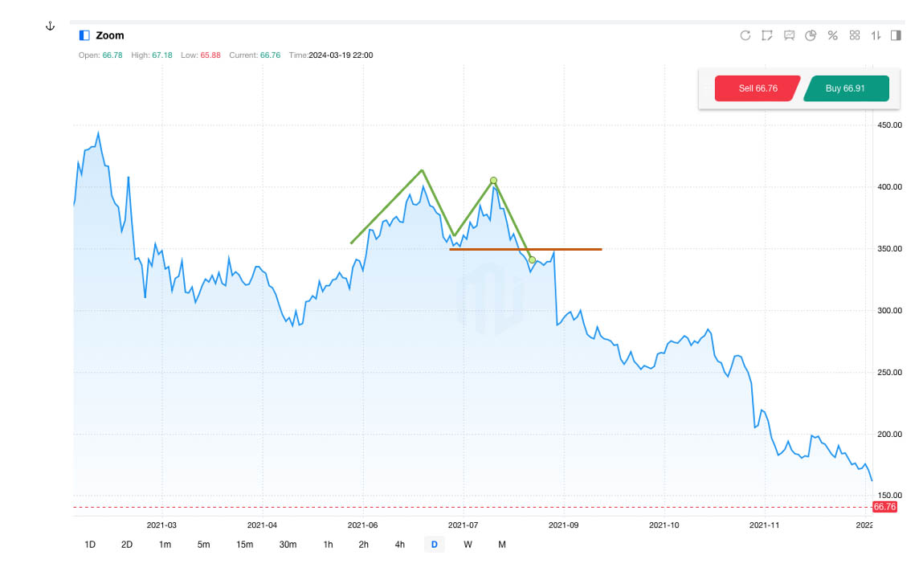The image size is (923, 588).
Task: Toggle the percent scale icon
Action: click(833, 35)
